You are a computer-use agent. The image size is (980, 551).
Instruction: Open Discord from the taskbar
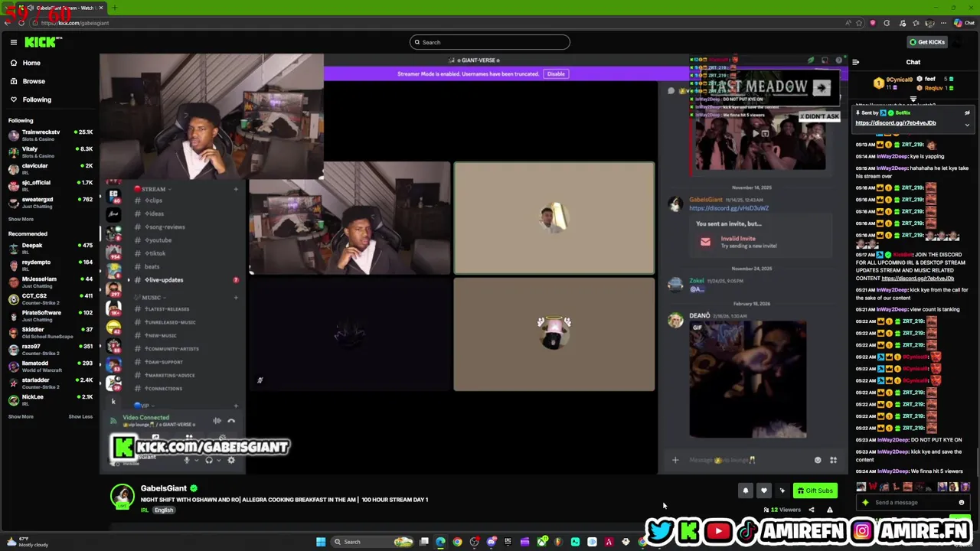click(492, 542)
